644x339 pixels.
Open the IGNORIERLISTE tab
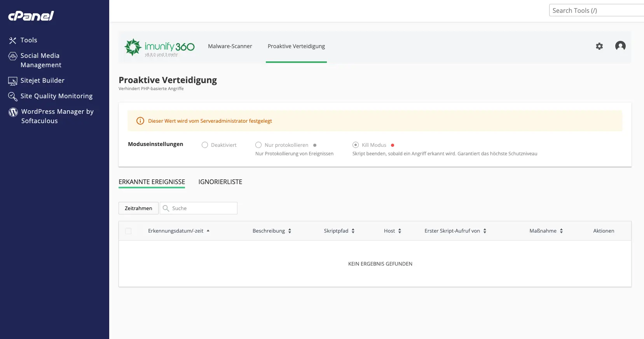220,182
